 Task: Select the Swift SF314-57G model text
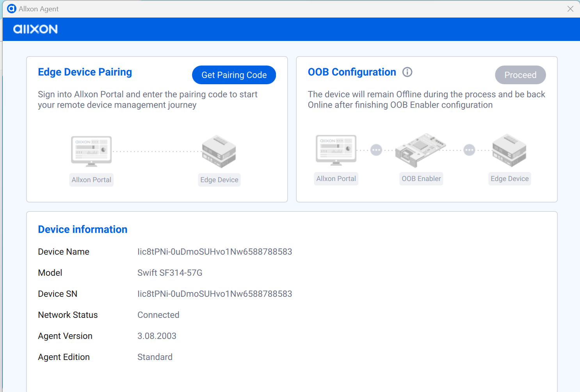pyautogui.click(x=169, y=273)
